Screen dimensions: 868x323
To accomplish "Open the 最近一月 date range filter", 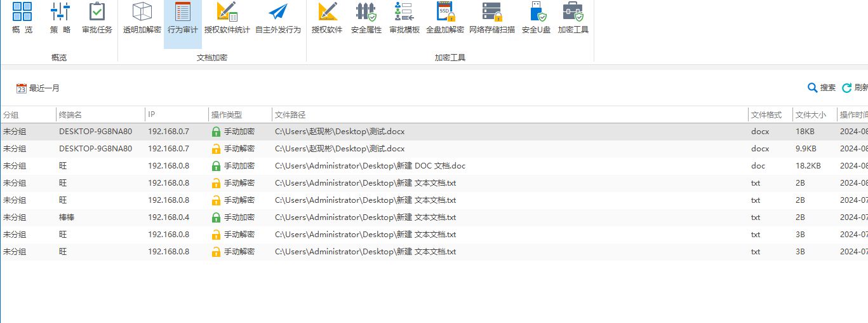I will 38,88.
